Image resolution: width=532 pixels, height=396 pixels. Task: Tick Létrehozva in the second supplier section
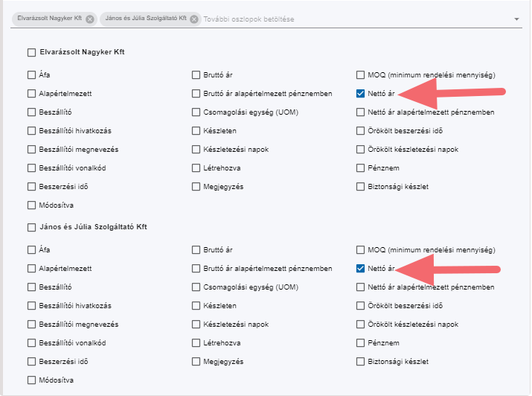pos(196,343)
